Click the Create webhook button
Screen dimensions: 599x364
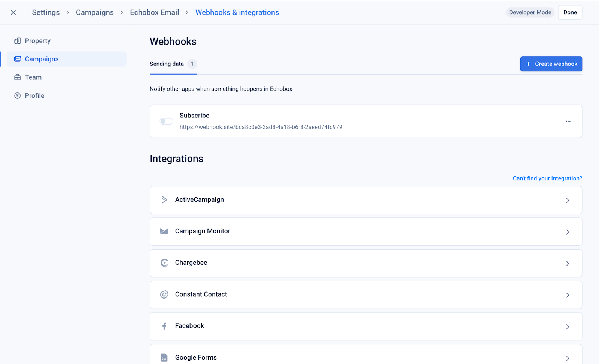click(x=551, y=64)
